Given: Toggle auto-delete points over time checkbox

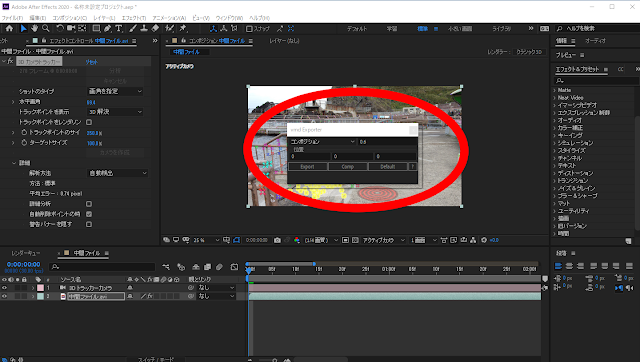Looking at the screenshot, I should click(89, 214).
